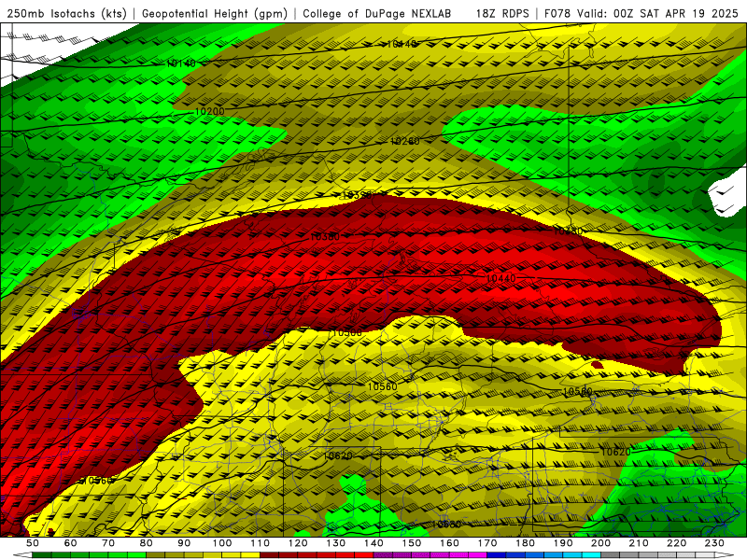Click the 150 value on the color scale

pos(412,543)
